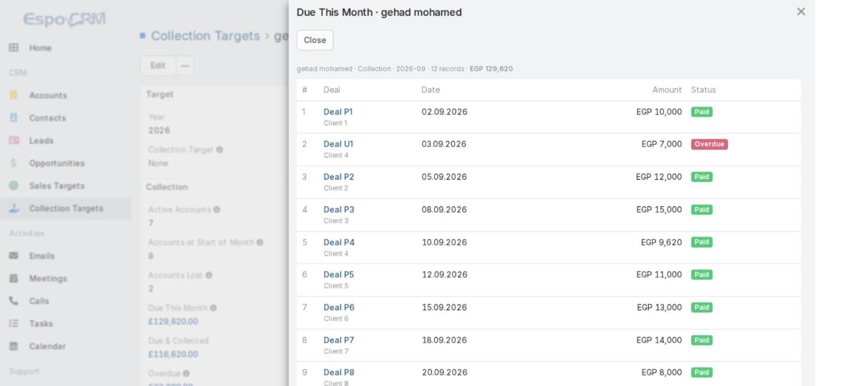The image size is (868, 386).
Task: Click info icon next to Accounts Lost
Action: pos(209,275)
